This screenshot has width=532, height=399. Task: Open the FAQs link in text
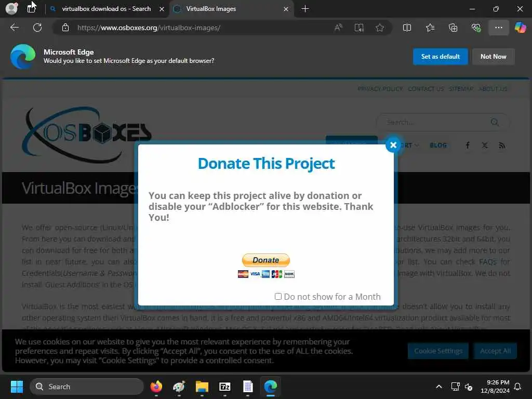tap(487, 262)
